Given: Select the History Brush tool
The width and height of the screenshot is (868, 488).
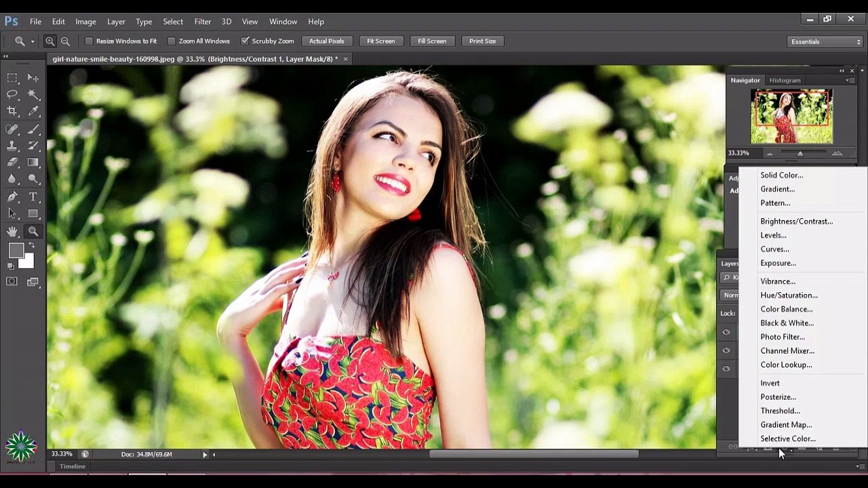Looking at the screenshot, I should (x=33, y=146).
